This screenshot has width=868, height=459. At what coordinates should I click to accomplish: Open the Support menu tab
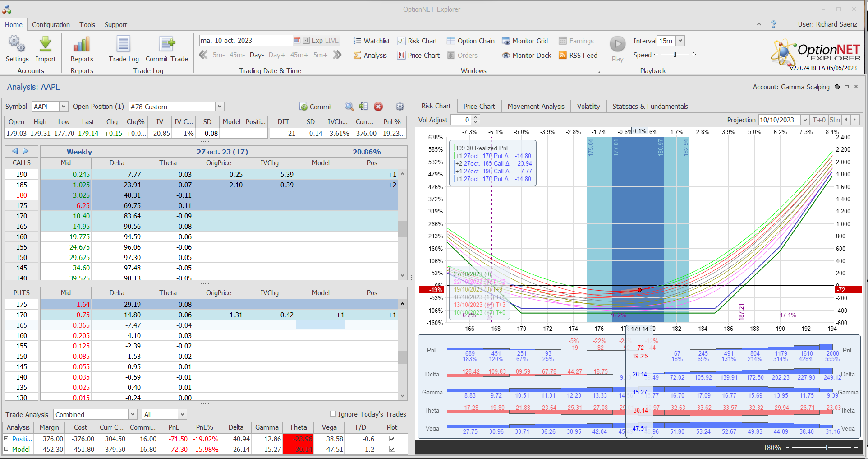tap(116, 25)
